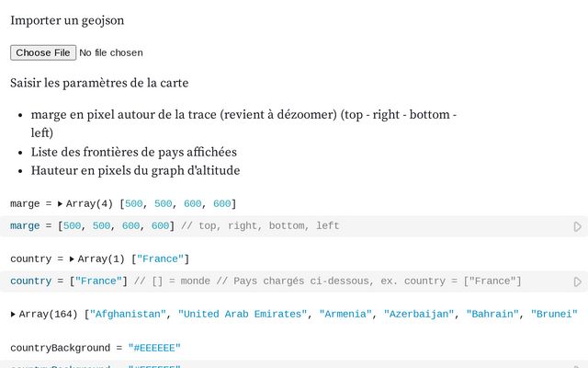
Task: Click the "No file chosen" label
Action: [x=111, y=52]
